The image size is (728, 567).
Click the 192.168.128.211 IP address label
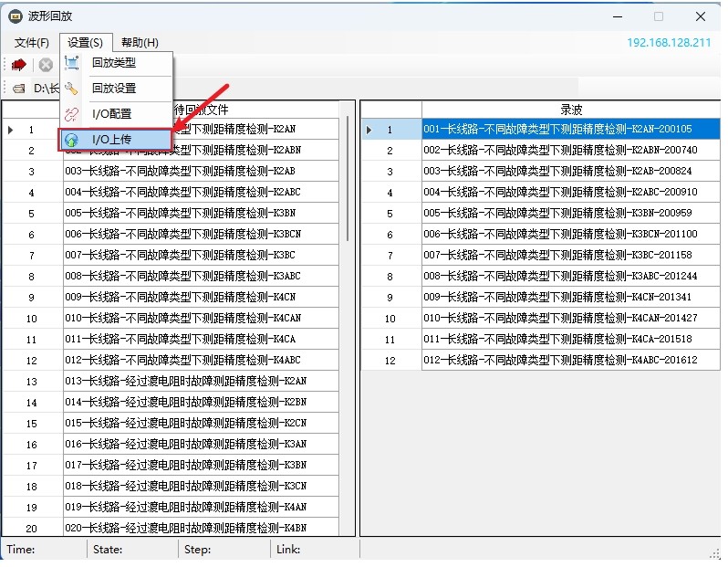point(668,42)
